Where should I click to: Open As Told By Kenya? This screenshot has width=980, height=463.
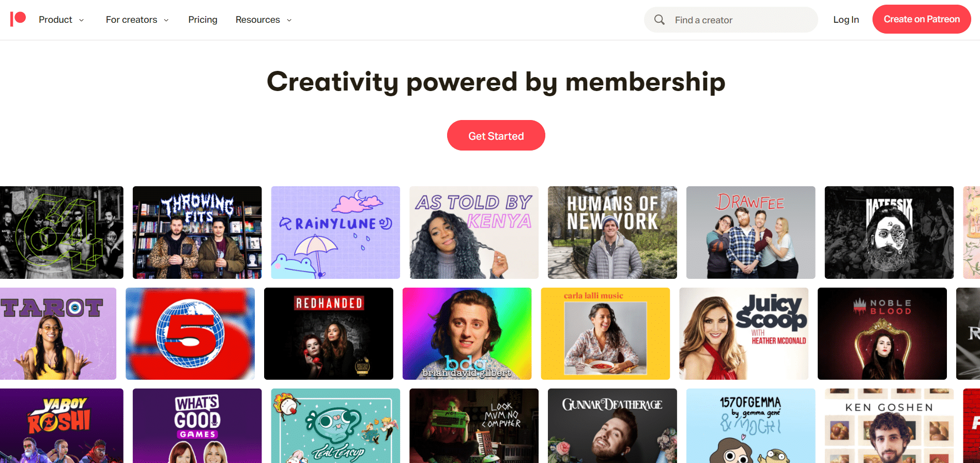[473, 232]
